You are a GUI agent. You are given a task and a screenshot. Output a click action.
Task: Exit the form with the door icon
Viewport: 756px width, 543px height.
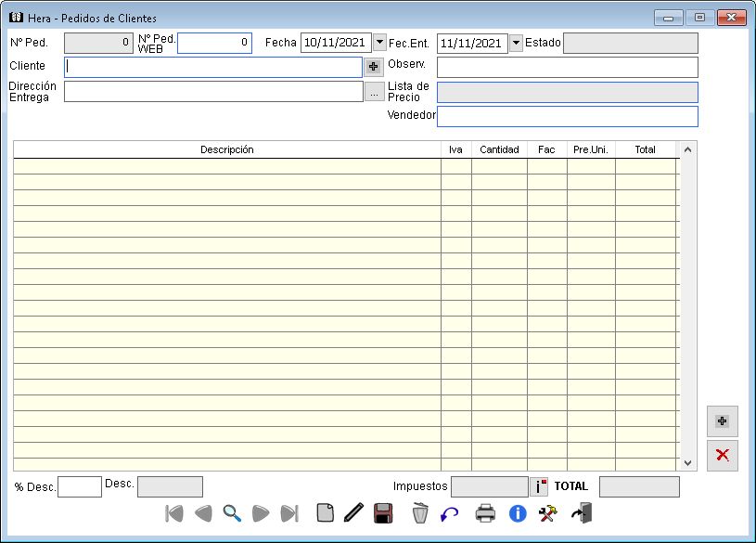click(581, 513)
